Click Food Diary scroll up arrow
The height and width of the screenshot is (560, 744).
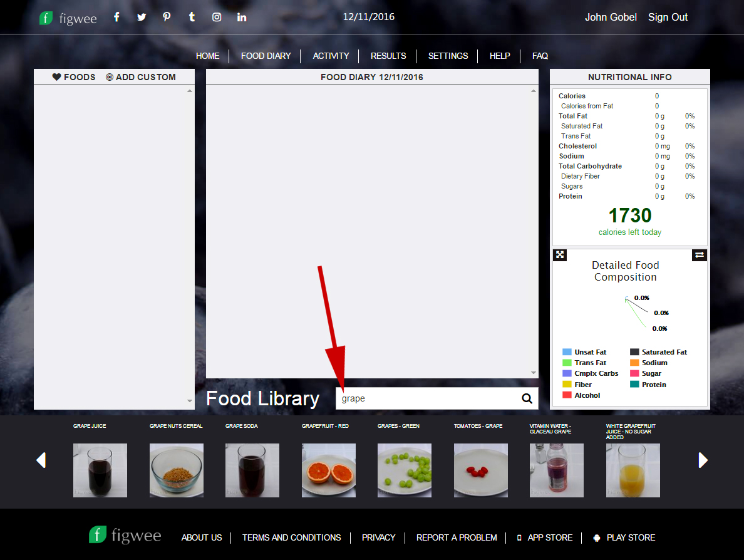pos(534,91)
